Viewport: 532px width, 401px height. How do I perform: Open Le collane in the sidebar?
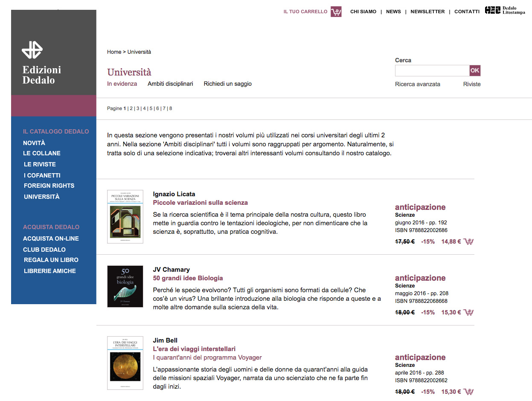[42, 153]
